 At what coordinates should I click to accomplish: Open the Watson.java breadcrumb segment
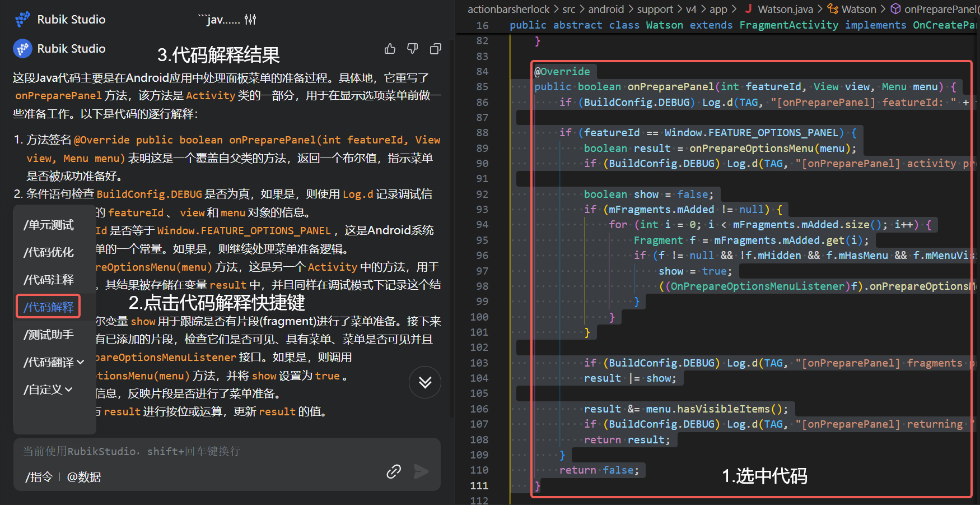point(786,9)
